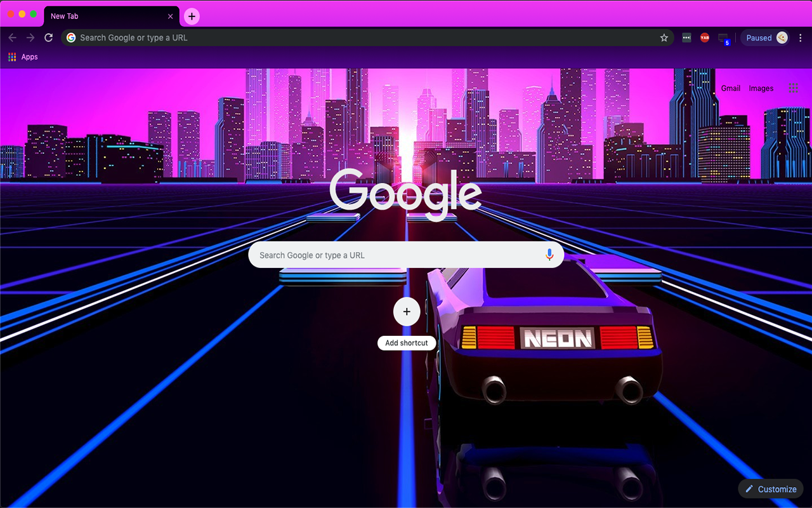
Task: Open a new tab with plus button
Action: (192, 17)
